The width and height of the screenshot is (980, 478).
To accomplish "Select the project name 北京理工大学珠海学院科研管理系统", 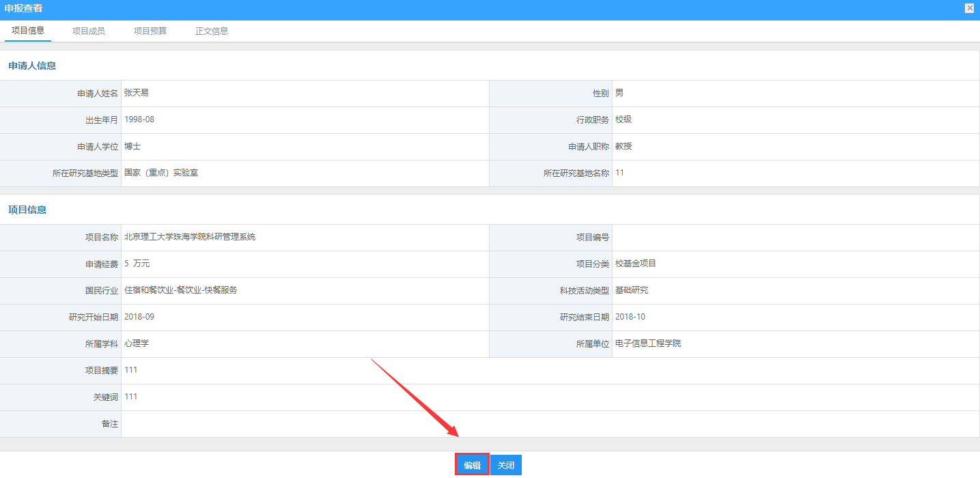I will (190, 237).
